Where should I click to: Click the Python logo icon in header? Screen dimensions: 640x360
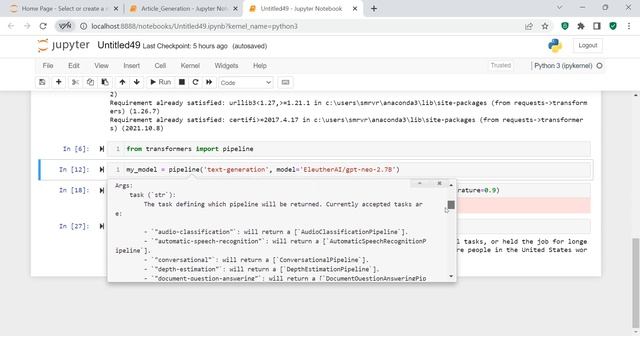tap(555, 45)
